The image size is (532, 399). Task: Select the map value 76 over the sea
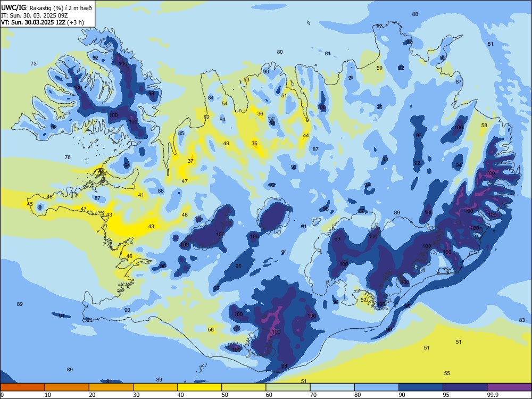click(68, 157)
